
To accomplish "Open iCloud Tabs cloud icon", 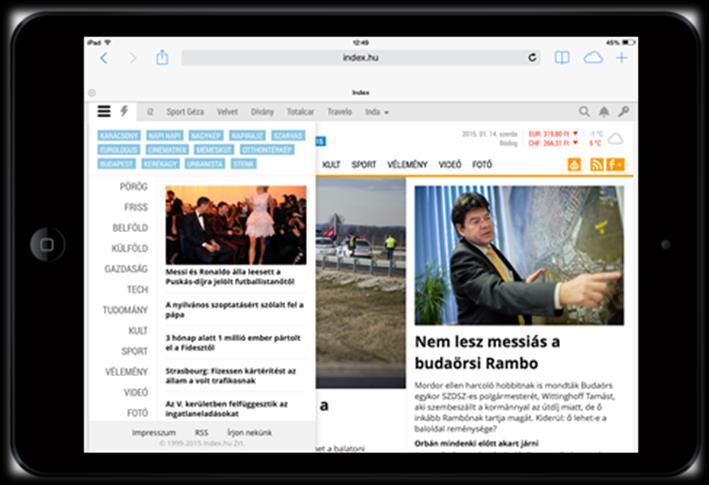I will pos(593,57).
